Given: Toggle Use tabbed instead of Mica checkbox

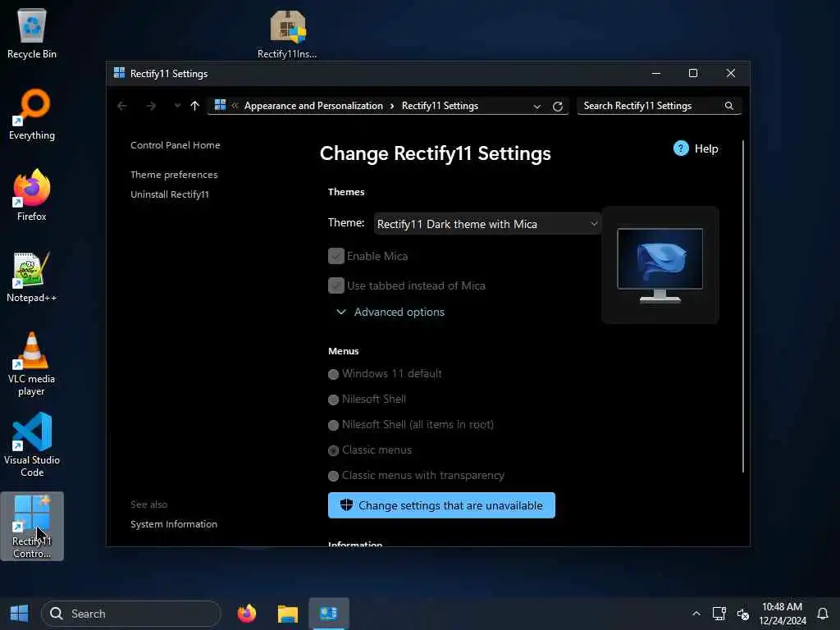Looking at the screenshot, I should click(x=336, y=285).
